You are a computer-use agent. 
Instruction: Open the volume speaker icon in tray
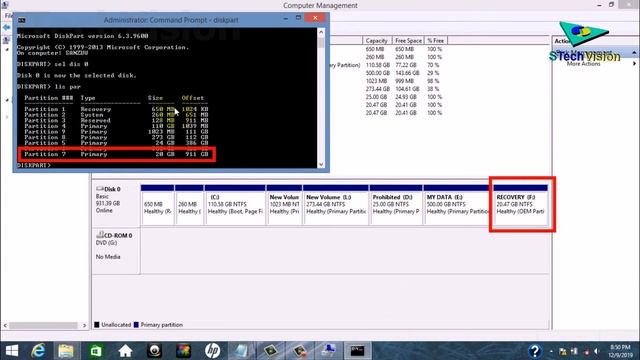[x=596, y=351]
